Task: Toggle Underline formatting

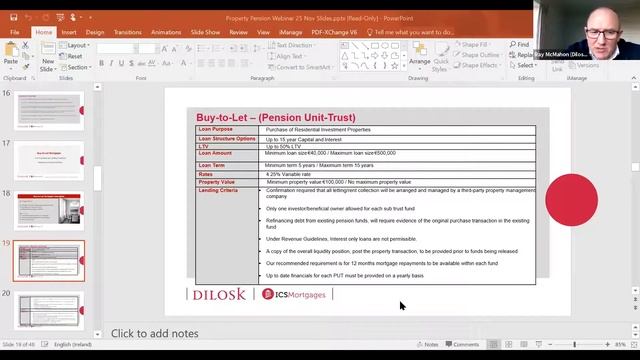Action: pyautogui.click(x=121, y=63)
